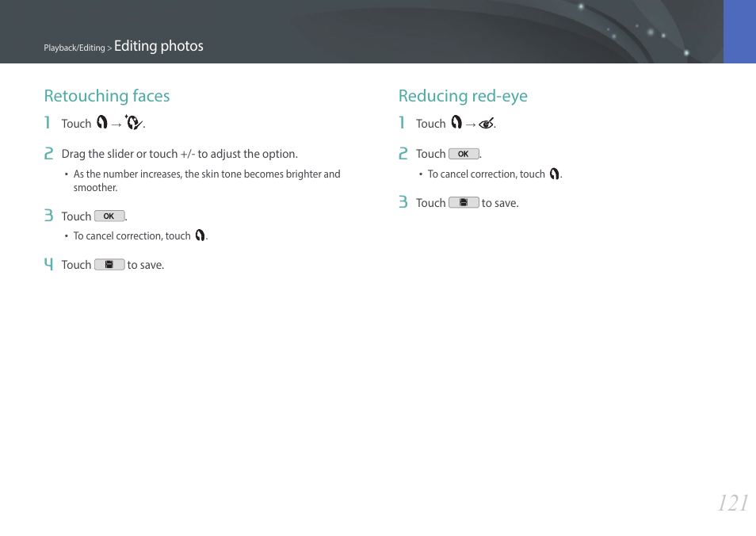Click the face retouch sparkle icon
Viewport: 756px width, 536px height.
point(134,123)
